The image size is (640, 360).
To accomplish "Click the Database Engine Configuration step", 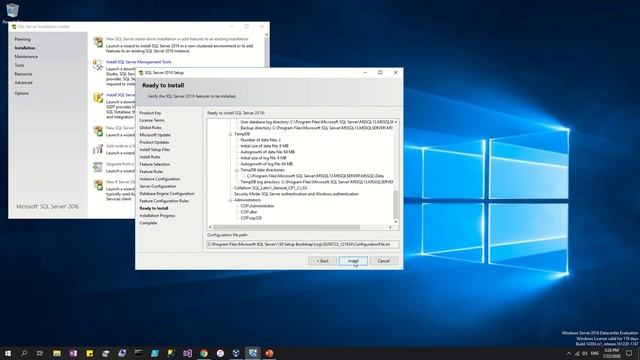I will coord(167,193).
